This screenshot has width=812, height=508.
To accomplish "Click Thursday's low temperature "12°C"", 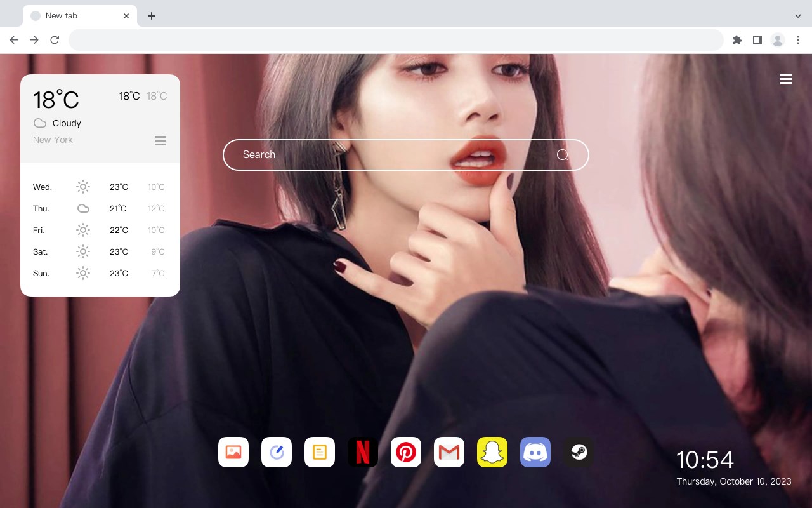I will click(156, 208).
